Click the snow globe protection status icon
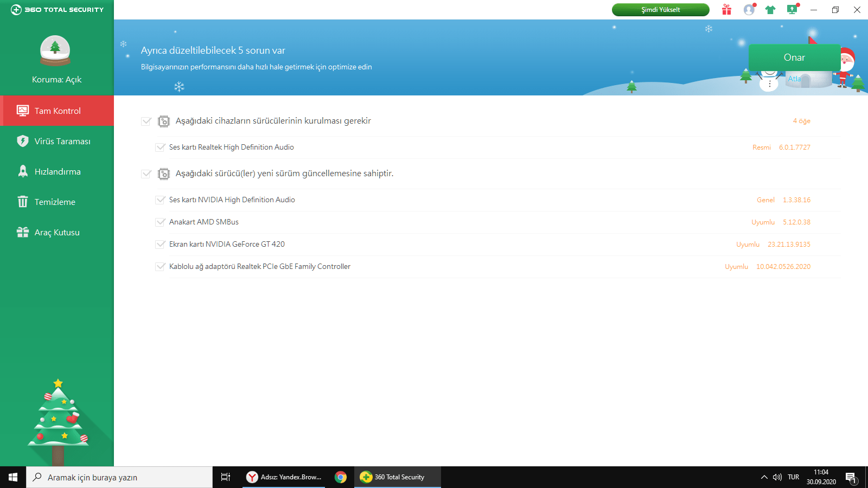 pyautogui.click(x=55, y=50)
